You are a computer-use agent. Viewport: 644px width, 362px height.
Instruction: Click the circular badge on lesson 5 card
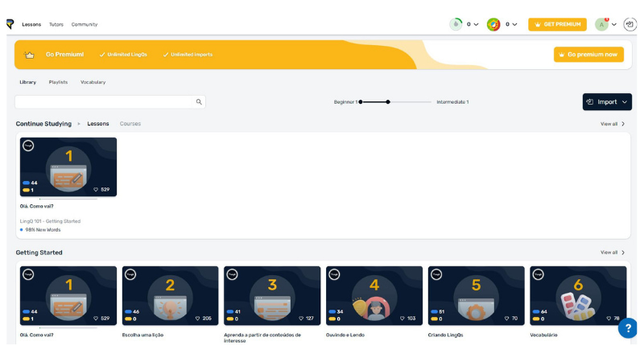[436, 274]
